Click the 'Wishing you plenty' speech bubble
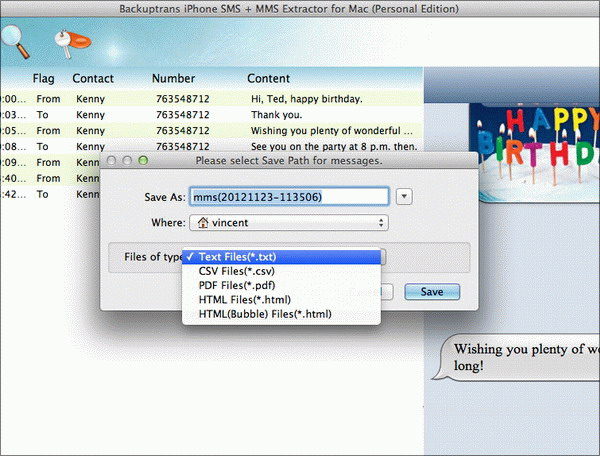The width and height of the screenshot is (600, 456). coord(517,357)
